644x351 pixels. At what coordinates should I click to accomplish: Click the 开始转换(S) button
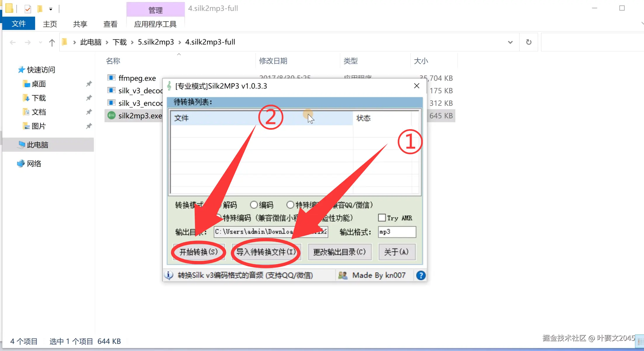coord(198,252)
